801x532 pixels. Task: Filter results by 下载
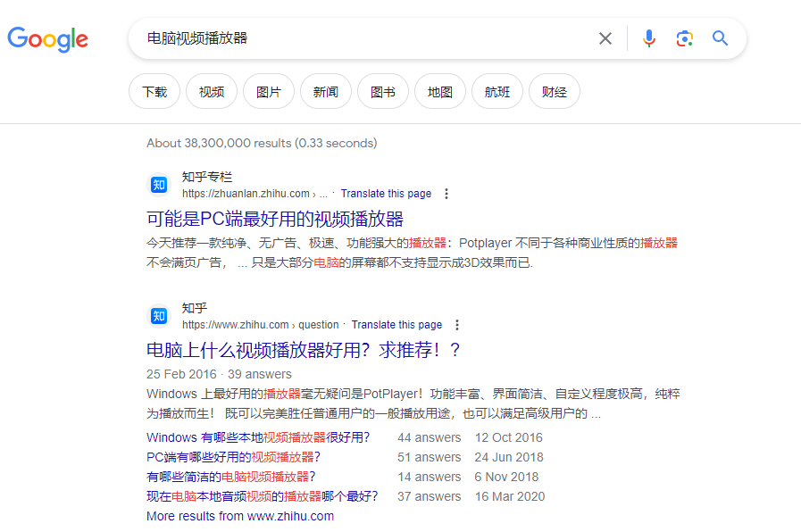point(154,91)
